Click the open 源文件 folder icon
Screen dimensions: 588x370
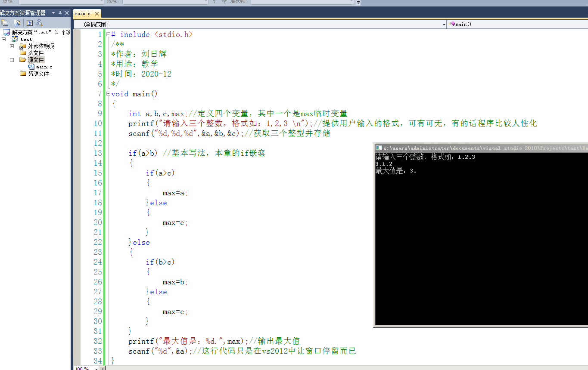pyautogui.click(x=23, y=60)
